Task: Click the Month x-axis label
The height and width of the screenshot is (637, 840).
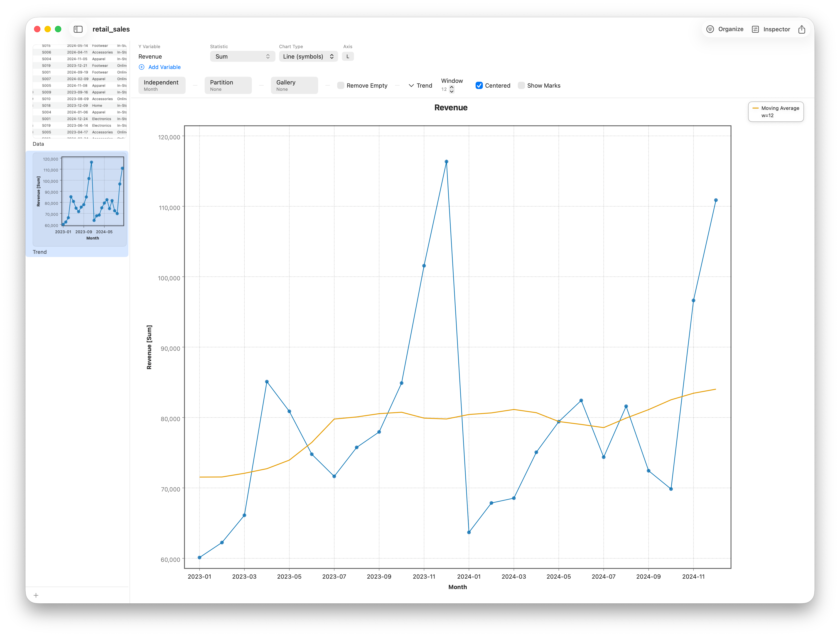Action: click(x=458, y=587)
